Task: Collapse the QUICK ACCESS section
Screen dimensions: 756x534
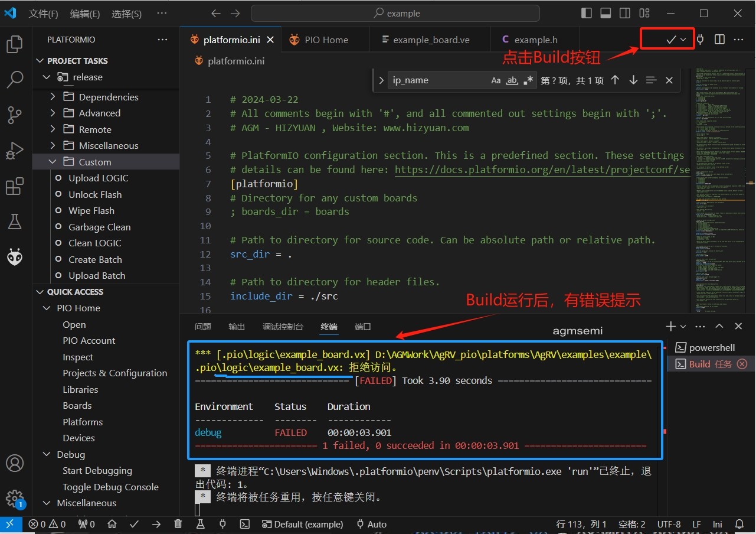Action: click(x=40, y=292)
